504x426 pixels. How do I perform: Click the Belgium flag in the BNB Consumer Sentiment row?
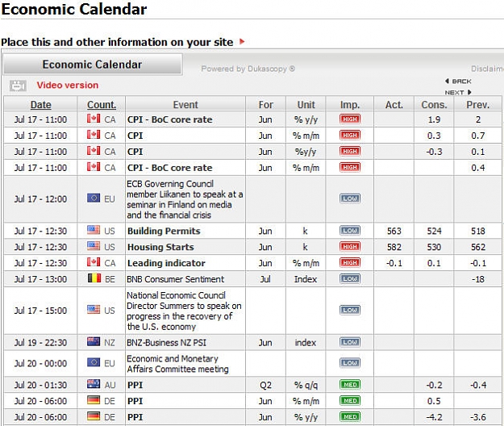(94, 278)
